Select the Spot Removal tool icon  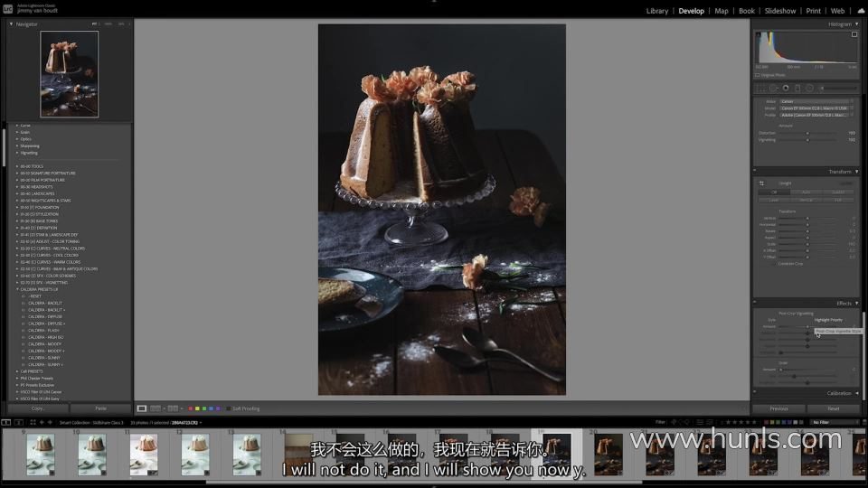774,88
